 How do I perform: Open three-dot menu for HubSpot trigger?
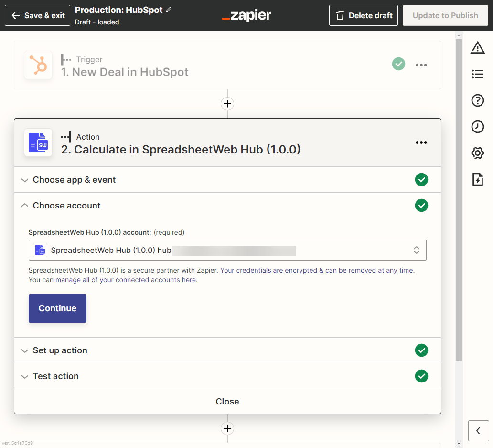coord(421,65)
